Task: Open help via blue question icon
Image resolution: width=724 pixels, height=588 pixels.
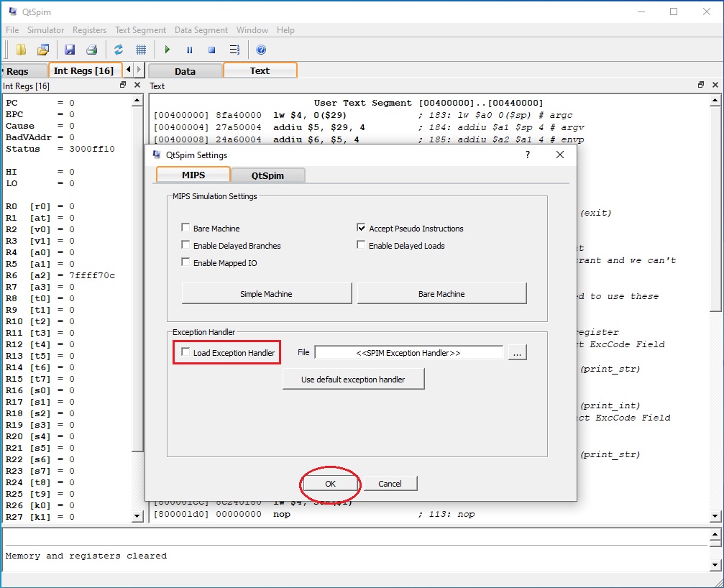Action: [x=261, y=50]
